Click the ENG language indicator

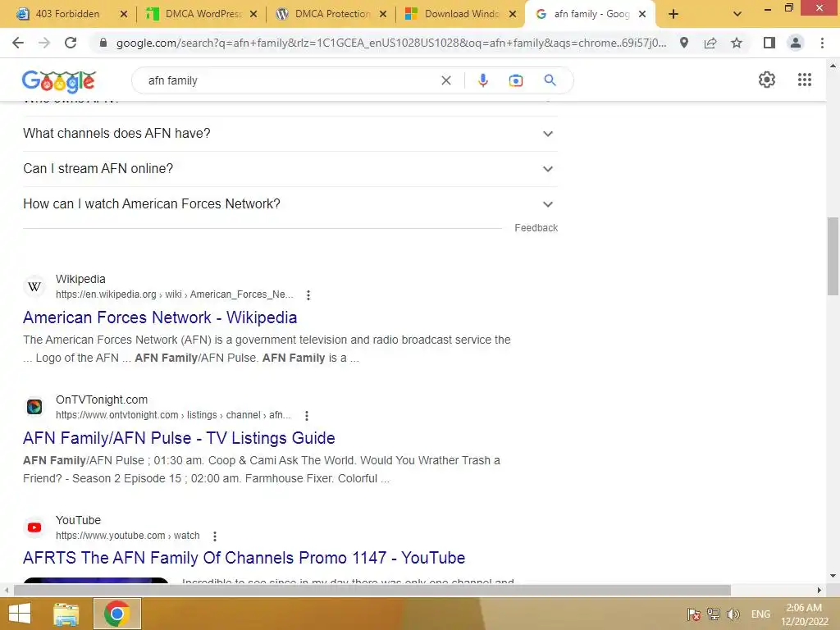click(x=760, y=614)
